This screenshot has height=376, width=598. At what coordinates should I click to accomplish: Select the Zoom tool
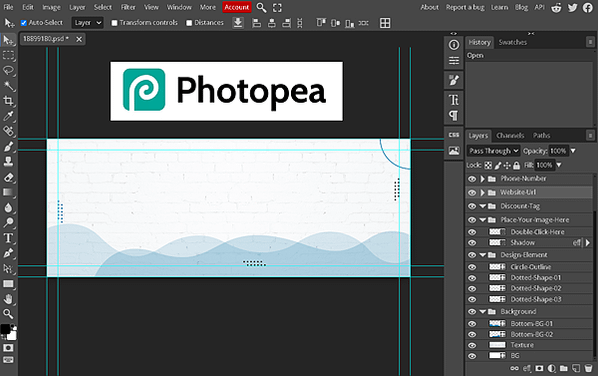click(x=8, y=314)
